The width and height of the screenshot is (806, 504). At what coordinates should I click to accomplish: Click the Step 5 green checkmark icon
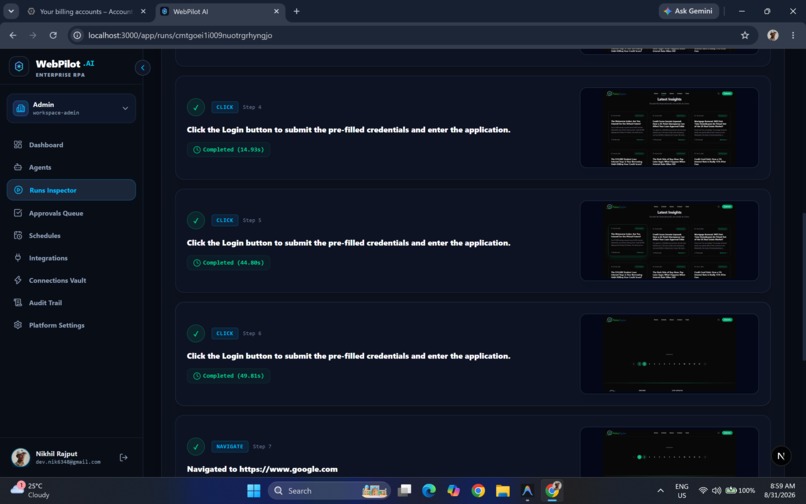(x=195, y=220)
